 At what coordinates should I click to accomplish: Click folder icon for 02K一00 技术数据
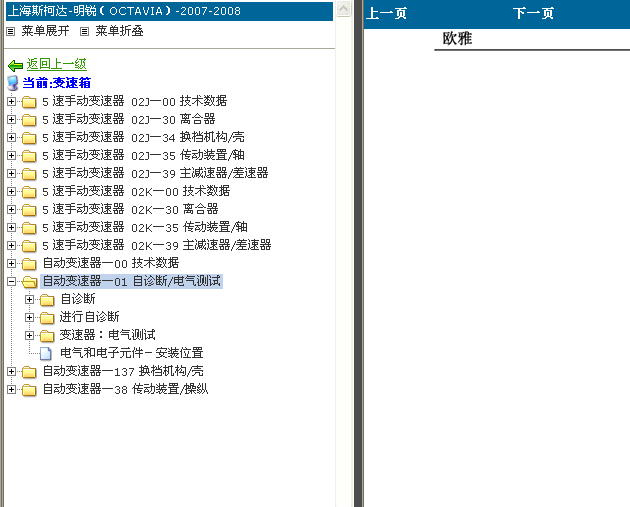pos(29,192)
